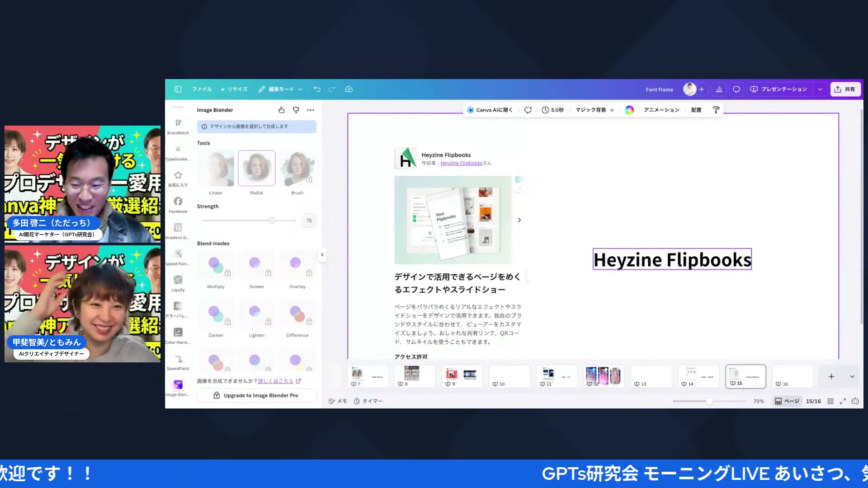Toggle the お気に入り favorites star
This screenshot has height=488, width=868.
click(178, 176)
